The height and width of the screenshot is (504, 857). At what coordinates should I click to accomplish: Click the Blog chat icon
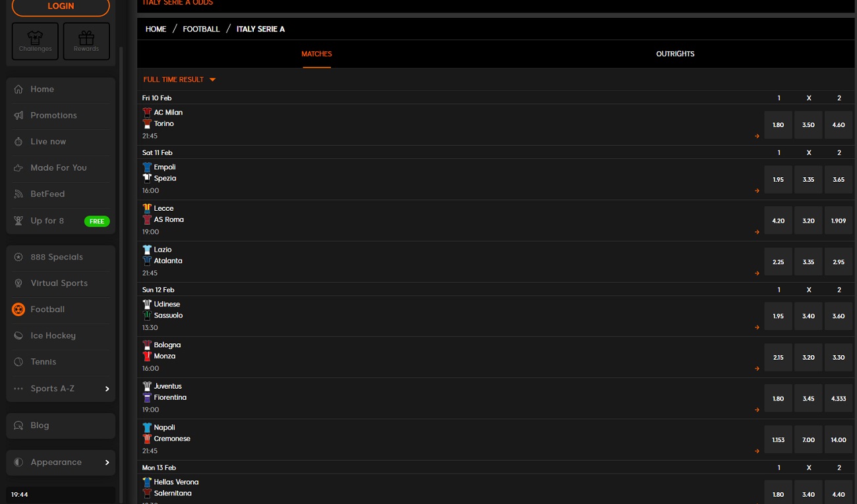18,426
